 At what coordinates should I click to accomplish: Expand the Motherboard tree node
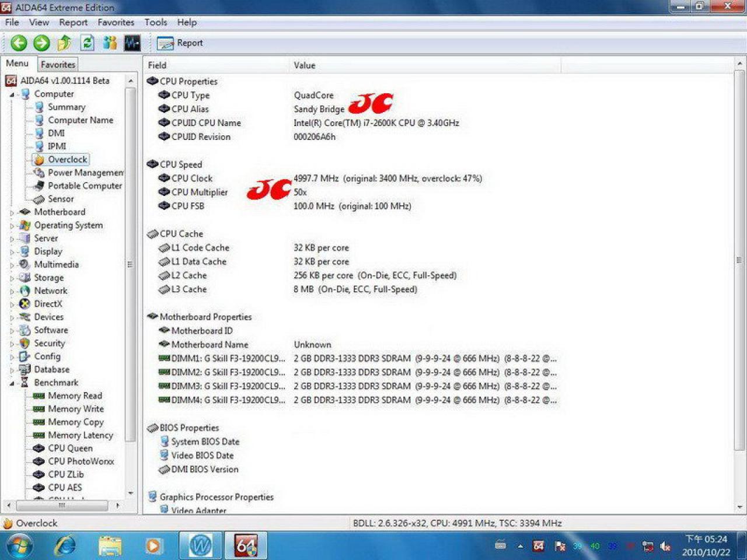pyautogui.click(x=12, y=212)
